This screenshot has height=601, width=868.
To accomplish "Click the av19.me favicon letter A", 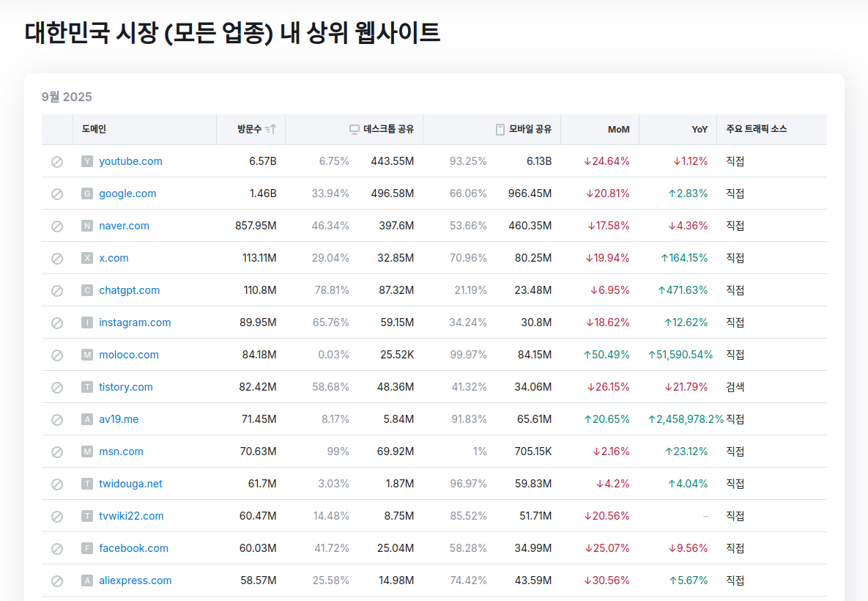I will pyautogui.click(x=87, y=419).
